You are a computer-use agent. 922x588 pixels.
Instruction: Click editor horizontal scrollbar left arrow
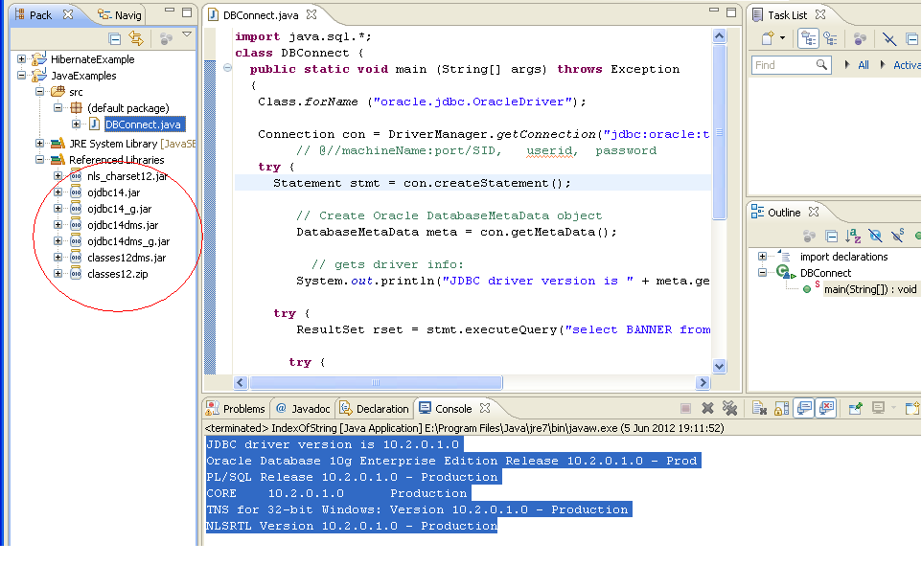click(x=240, y=382)
